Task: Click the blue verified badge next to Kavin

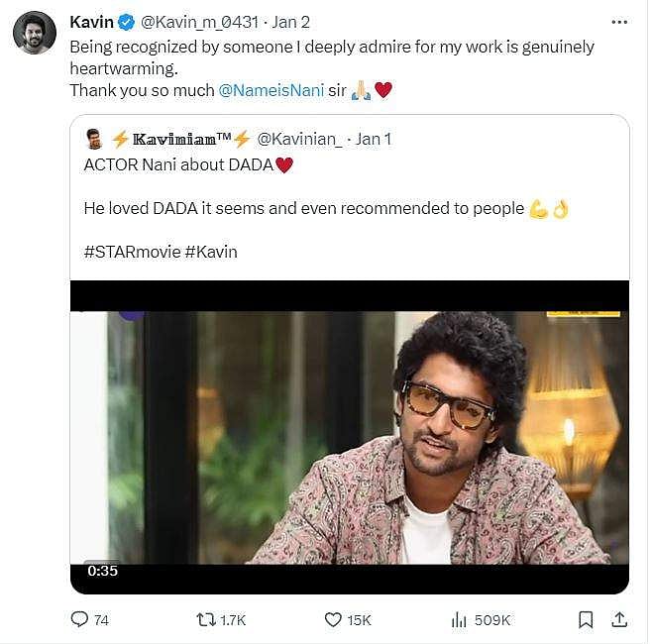Action: pos(126,23)
